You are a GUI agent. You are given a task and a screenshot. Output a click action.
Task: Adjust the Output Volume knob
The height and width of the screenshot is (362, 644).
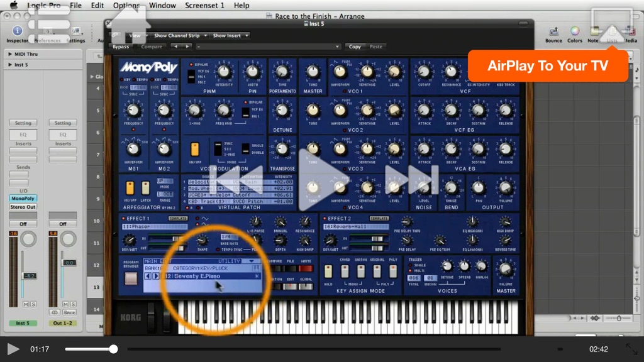[506, 188]
